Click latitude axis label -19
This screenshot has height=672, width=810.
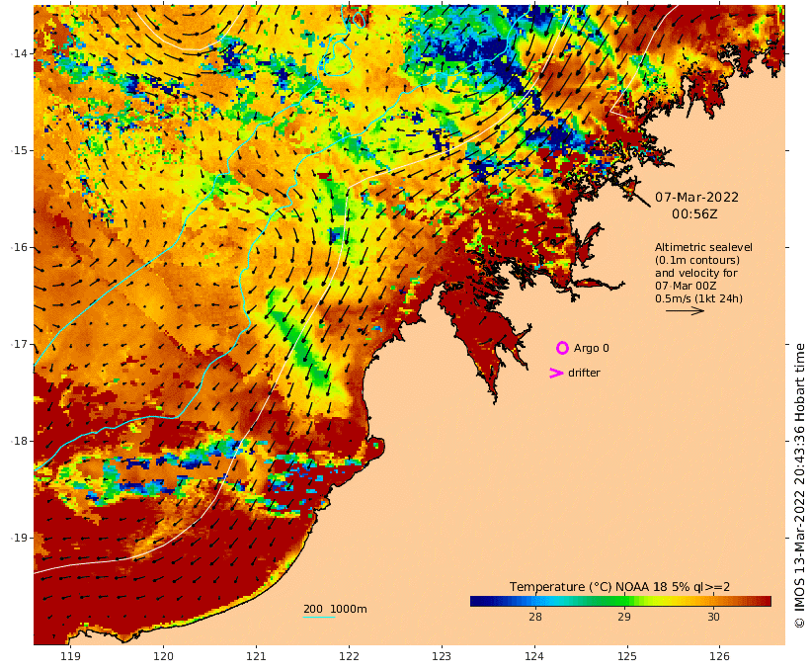19,538
